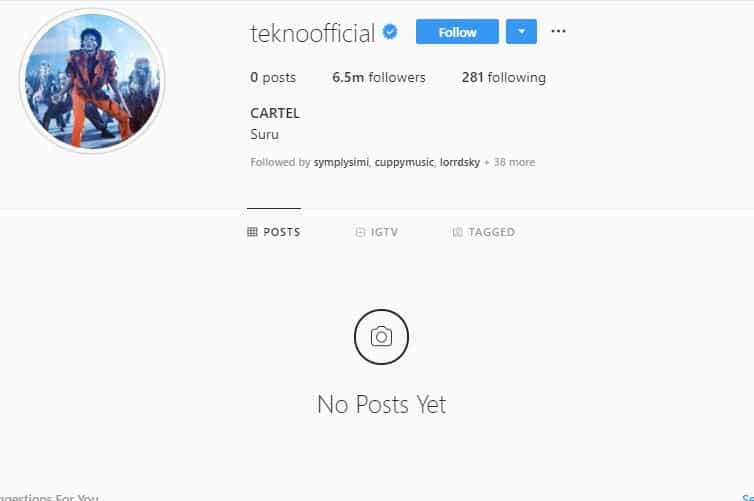
Task: Click the tagged person icon
Action: click(457, 232)
